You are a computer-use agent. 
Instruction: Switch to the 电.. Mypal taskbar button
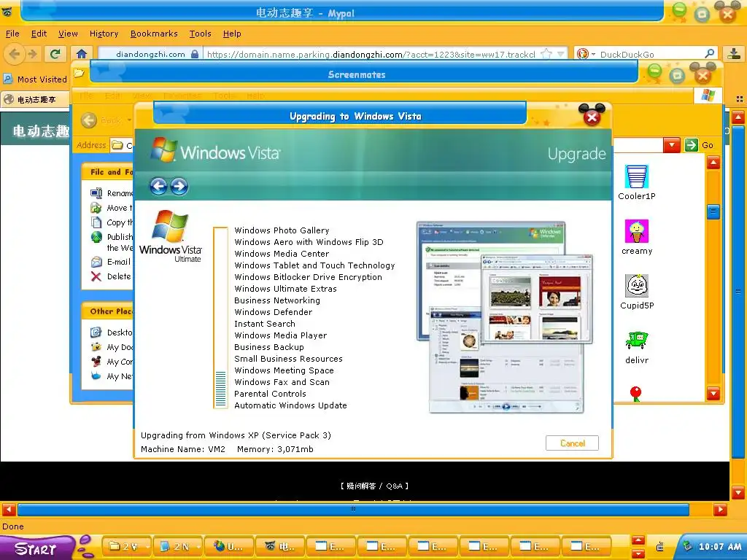281,547
